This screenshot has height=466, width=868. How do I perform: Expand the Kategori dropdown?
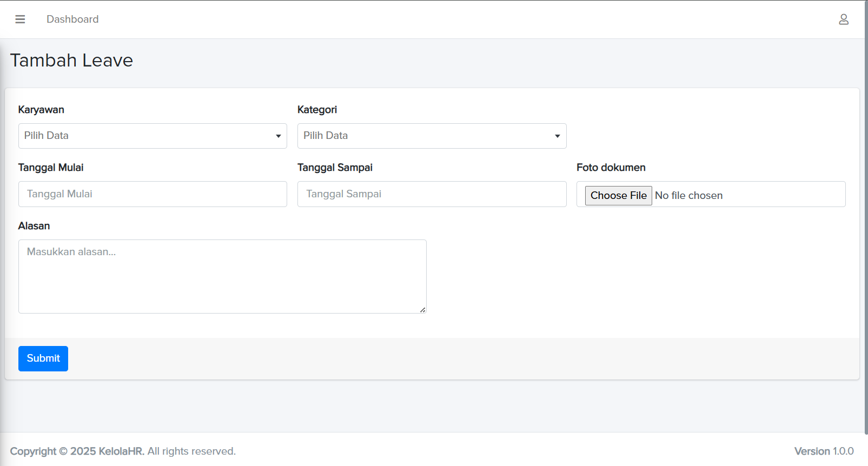click(432, 136)
